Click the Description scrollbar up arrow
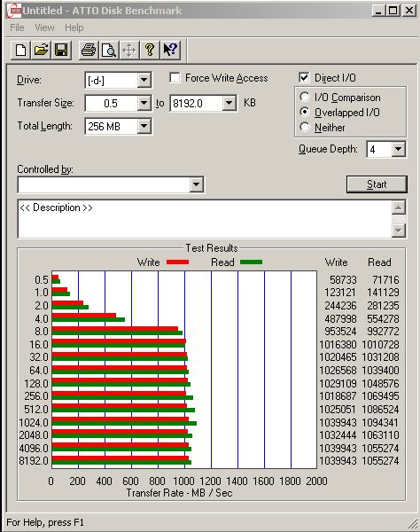Image resolution: width=420 pixels, height=532 pixels. click(399, 207)
